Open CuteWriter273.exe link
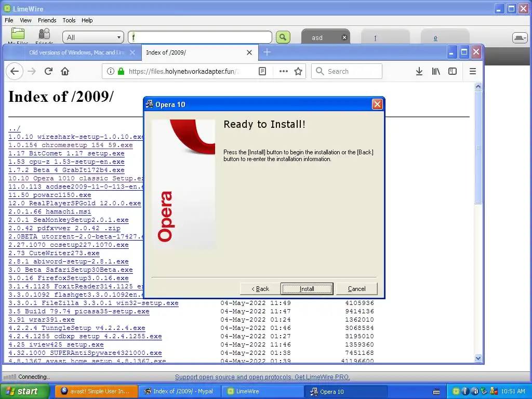This screenshot has height=399, width=532. (x=54, y=253)
